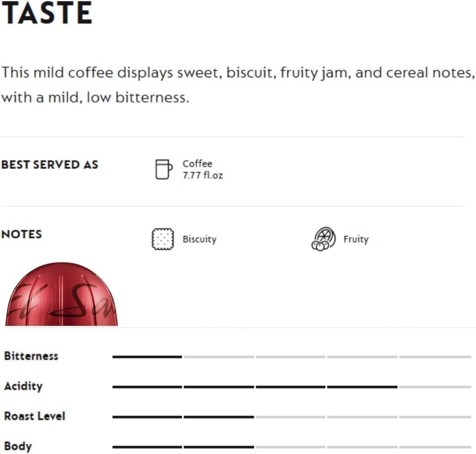Click the Biscuity biscuit icon

click(x=163, y=239)
